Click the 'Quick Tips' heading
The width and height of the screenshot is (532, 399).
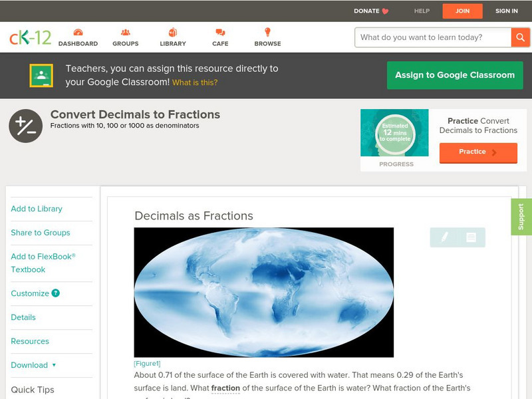33,390
